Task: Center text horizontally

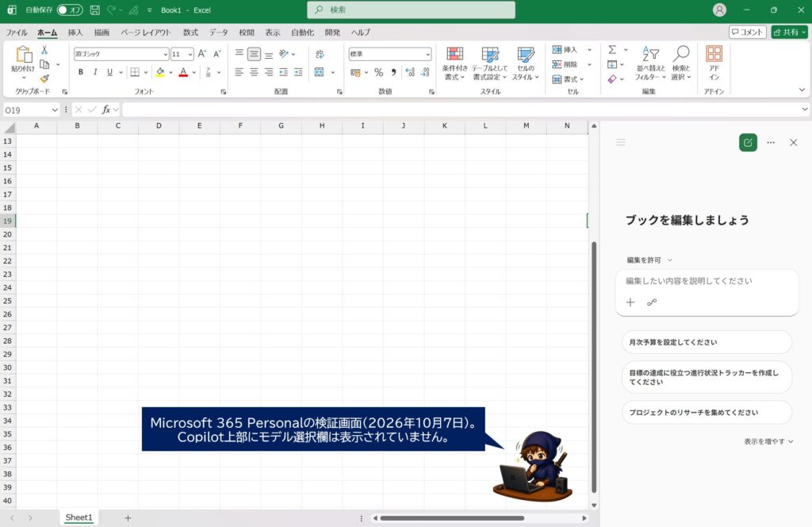Action: coord(254,72)
